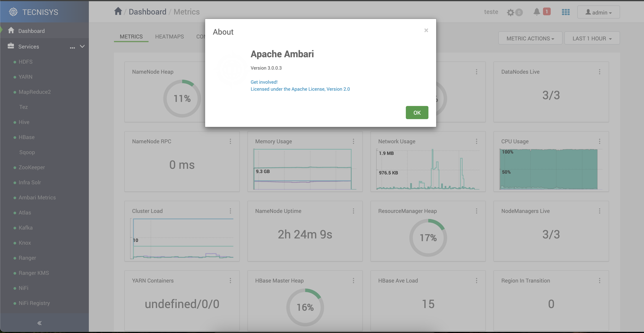Open the ZooKeeper service
Image resolution: width=644 pixels, height=333 pixels.
(32, 167)
